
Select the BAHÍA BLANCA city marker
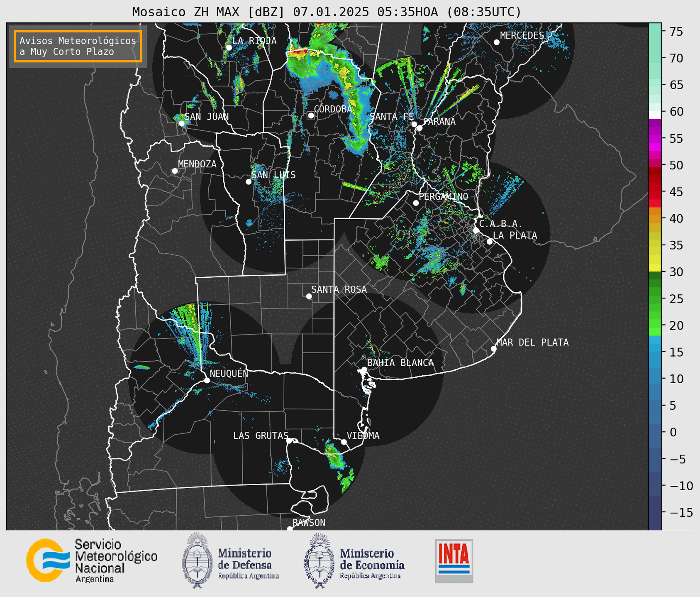[364, 369]
